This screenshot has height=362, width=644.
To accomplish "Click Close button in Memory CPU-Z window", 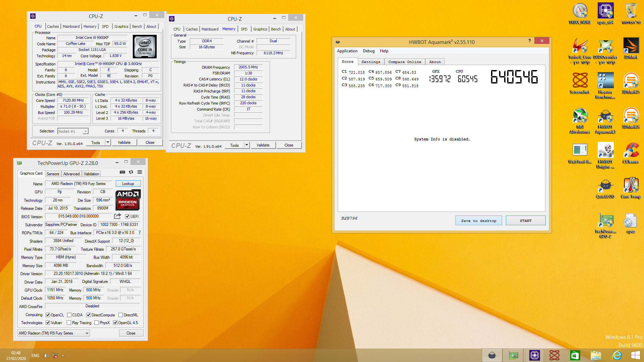I will (289, 145).
